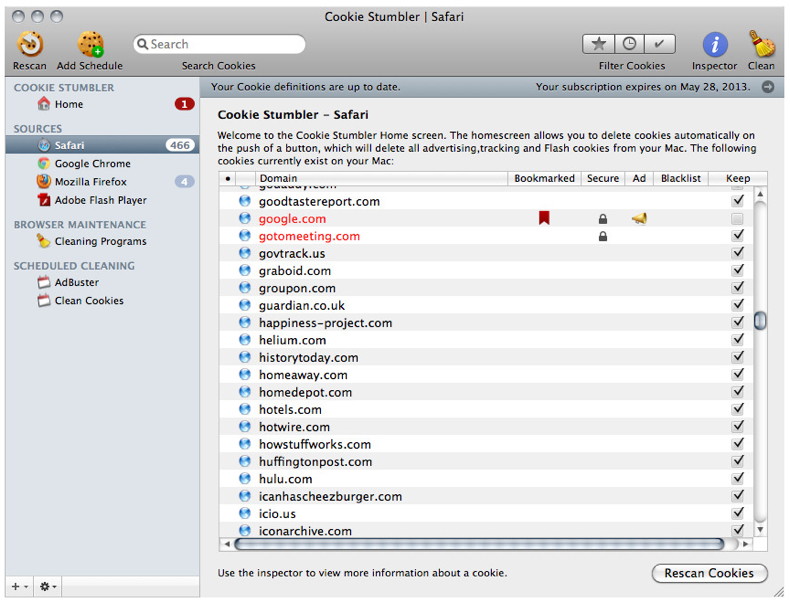Select the hotwire.com row
The image size is (790, 603).
pyautogui.click(x=486, y=427)
